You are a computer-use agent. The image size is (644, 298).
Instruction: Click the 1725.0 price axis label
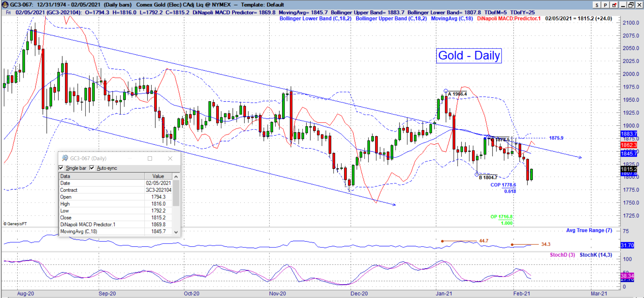tap(631, 216)
